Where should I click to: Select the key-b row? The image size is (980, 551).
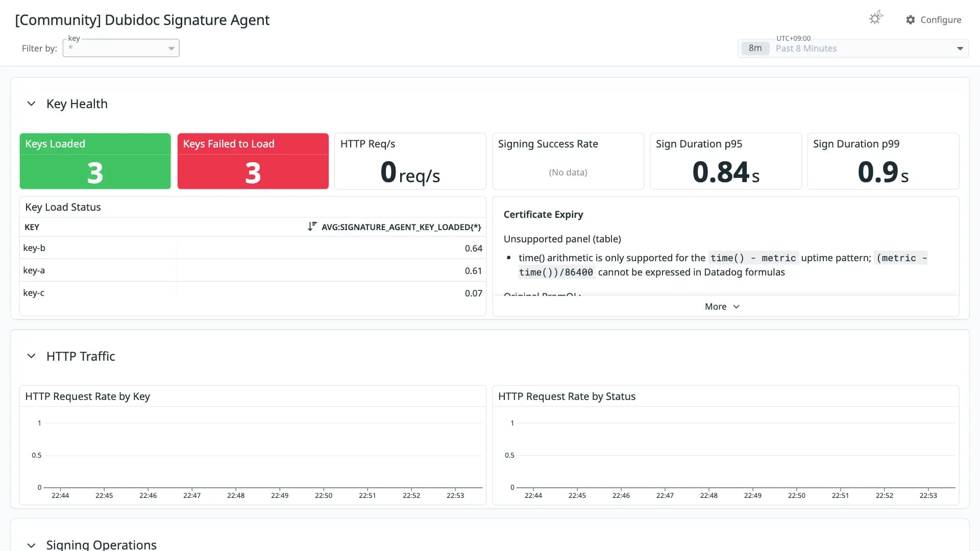(x=253, y=248)
